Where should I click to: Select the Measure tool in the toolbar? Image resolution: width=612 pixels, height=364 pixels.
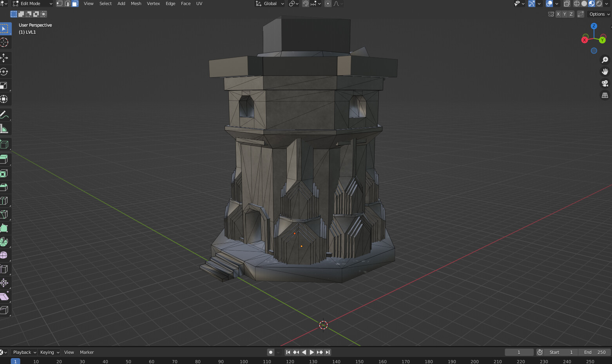pyautogui.click(x=5, y=128)
